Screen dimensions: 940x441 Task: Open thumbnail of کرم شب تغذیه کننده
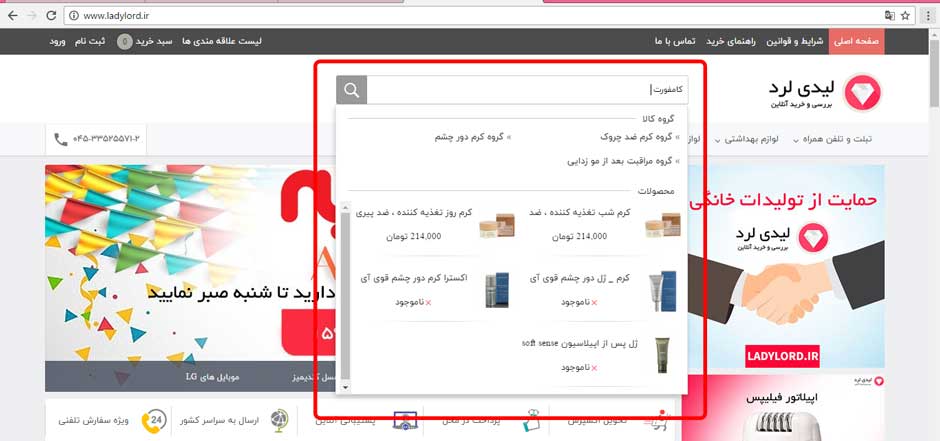pos(663,225)
